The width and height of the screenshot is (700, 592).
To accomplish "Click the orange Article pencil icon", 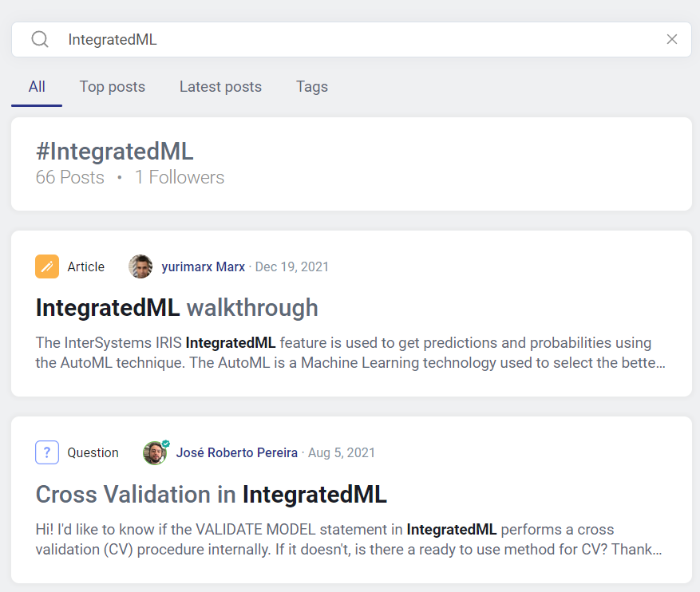I will coord(47,266).
